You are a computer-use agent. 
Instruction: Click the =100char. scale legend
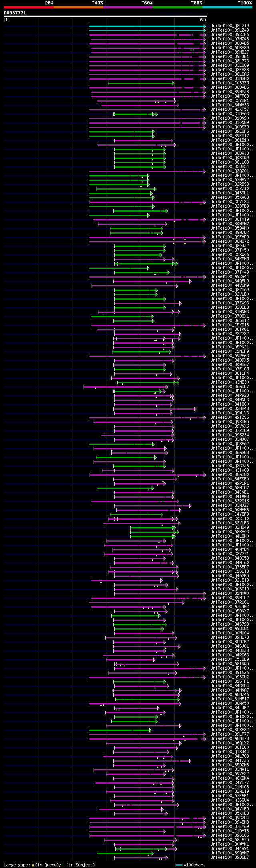[190, 865]
